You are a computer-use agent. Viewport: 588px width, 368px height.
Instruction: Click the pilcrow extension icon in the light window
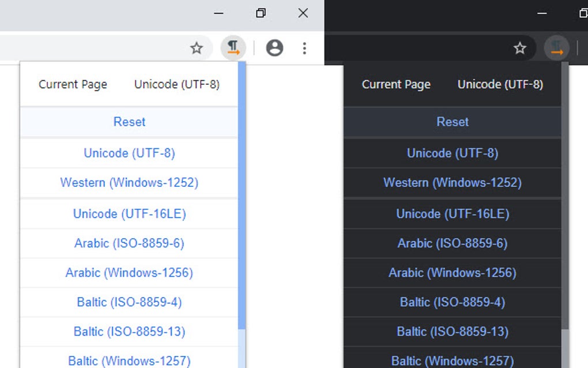[x=233, y=48]
